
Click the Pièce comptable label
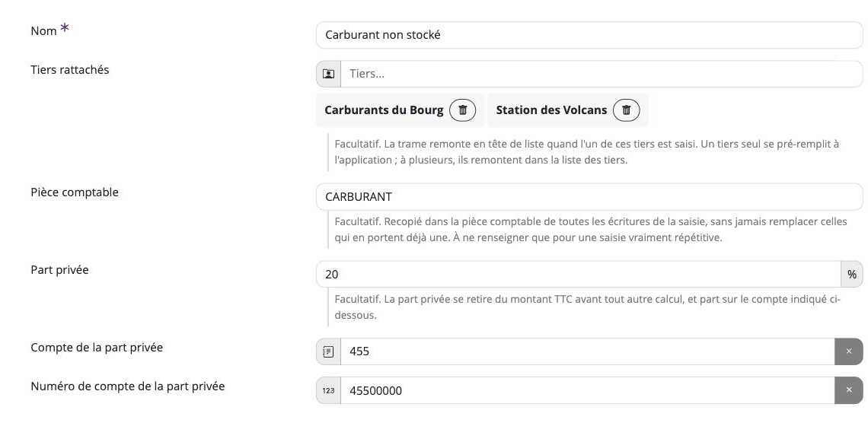point(75,192)
